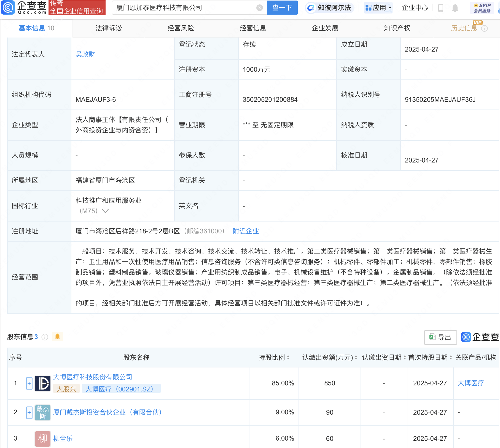Screen dimensions: 500x448
Task: Click the company name search field
Action: (185, 8)
